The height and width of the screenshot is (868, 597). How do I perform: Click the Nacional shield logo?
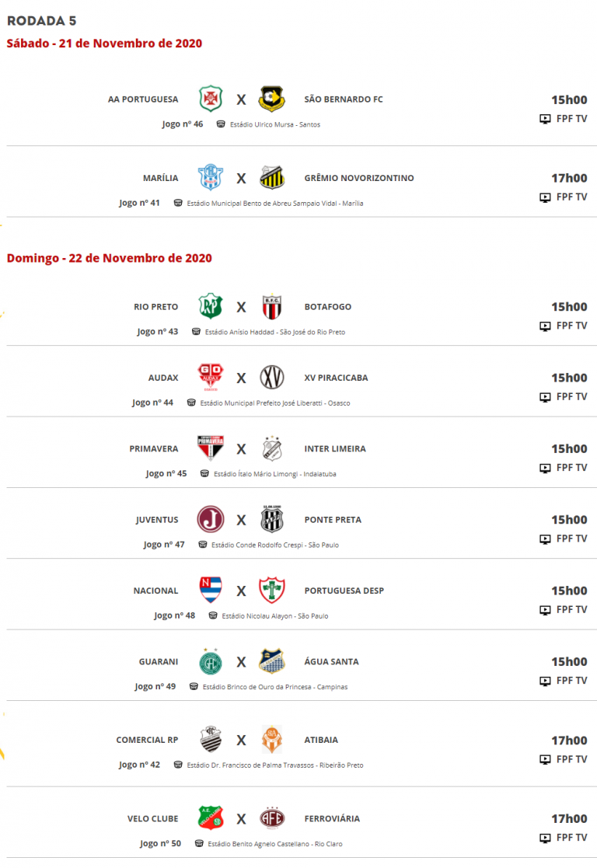(x=211, y=590)
